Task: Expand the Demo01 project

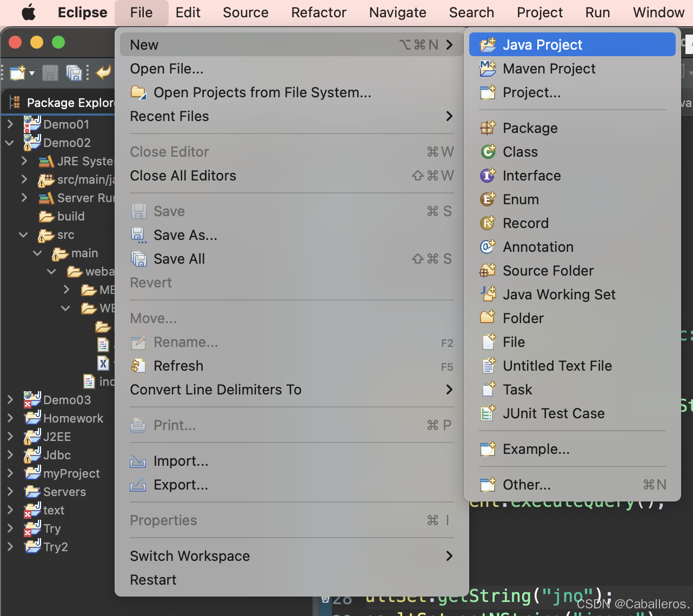Action: (11, 124)
